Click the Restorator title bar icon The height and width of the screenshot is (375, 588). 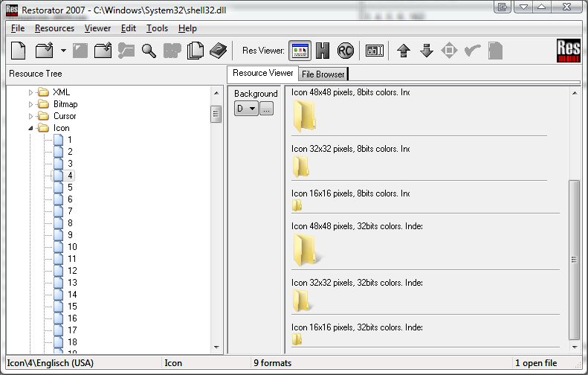click(12, 10)
